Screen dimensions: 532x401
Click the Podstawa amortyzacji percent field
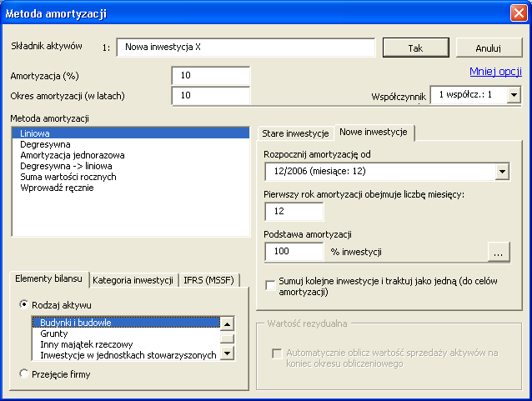click(x=294, y=252)
